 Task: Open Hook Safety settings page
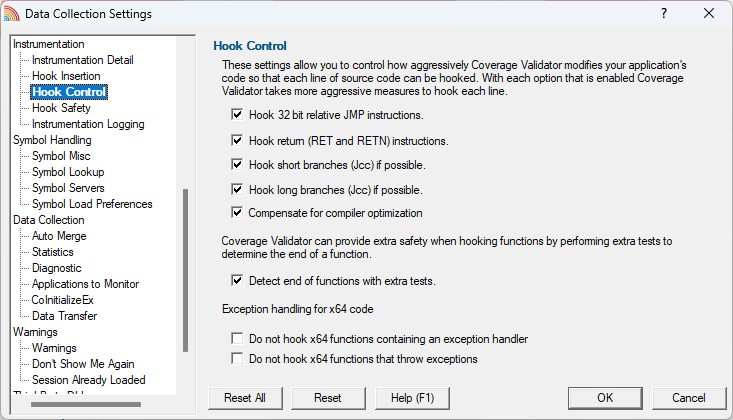click(x=61, y=108)
